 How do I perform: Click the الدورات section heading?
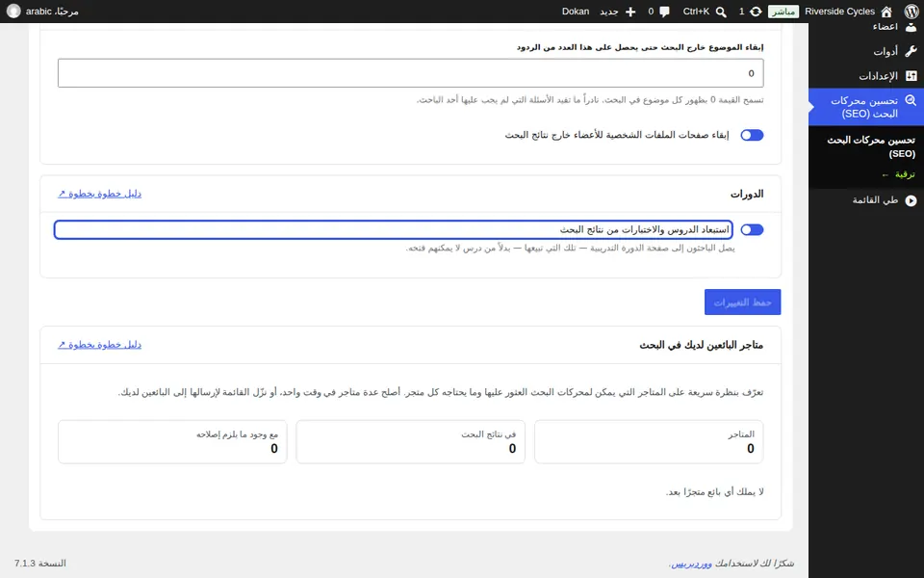[747, 194]
